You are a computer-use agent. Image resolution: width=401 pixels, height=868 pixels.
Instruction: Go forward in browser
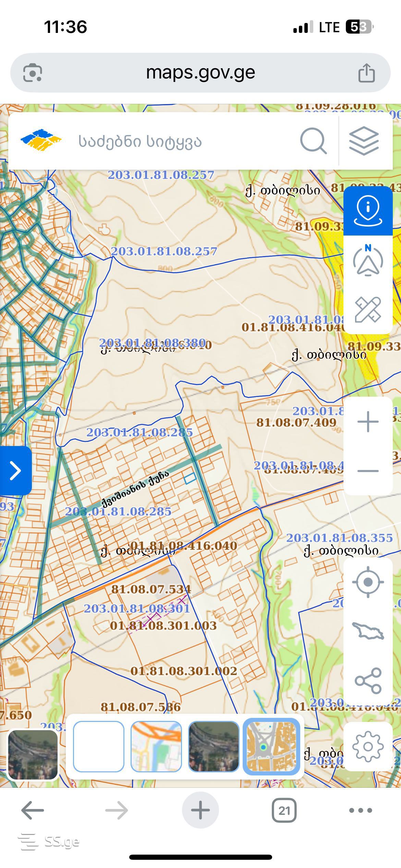click(117, 810)
